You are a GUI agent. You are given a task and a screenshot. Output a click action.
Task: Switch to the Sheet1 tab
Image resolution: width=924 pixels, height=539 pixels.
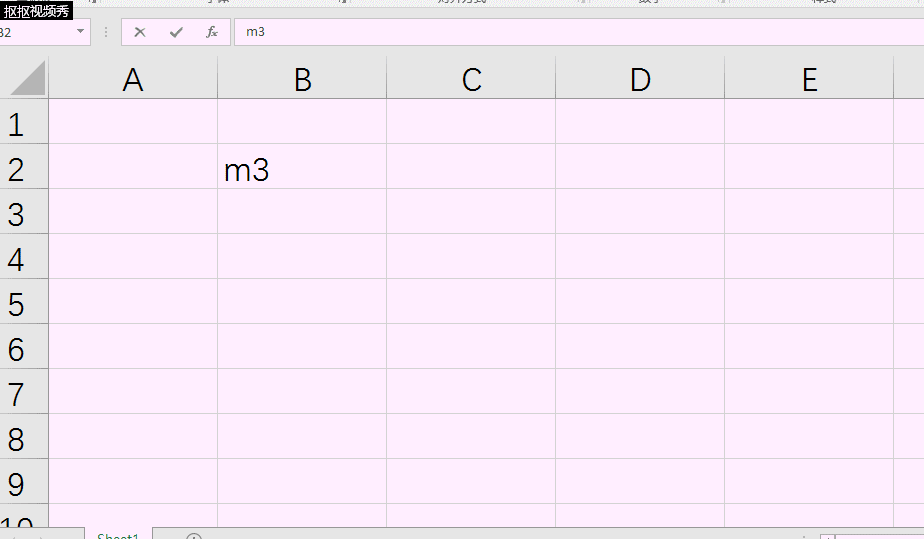118,535
